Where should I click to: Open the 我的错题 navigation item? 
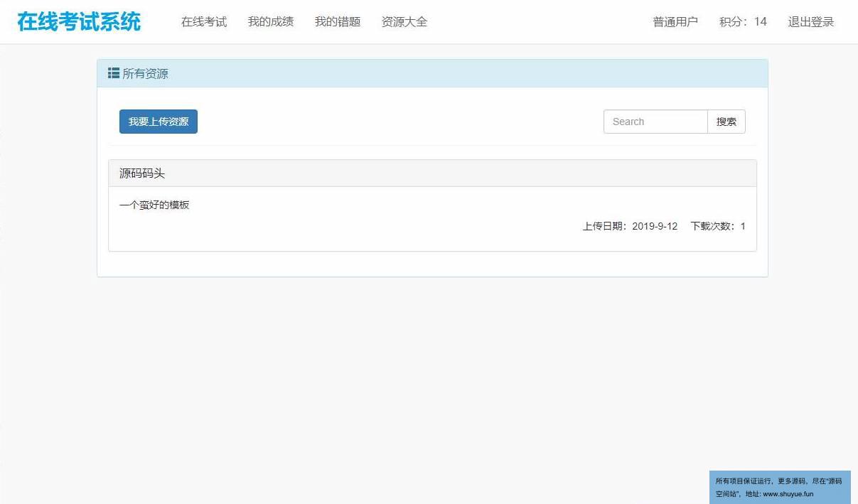338,22
